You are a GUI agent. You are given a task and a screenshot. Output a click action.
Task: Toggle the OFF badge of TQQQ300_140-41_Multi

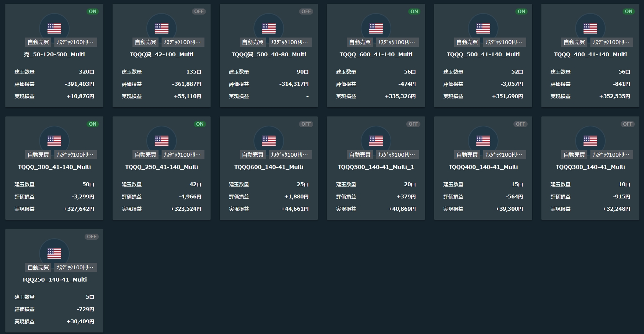(x=628, y=124)
